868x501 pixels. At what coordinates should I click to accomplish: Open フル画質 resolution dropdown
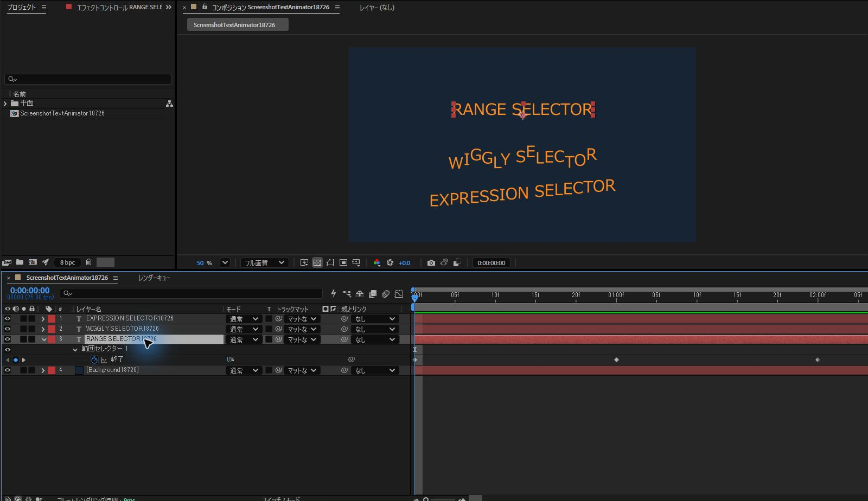pyautogui.click(x=264, y=262)
